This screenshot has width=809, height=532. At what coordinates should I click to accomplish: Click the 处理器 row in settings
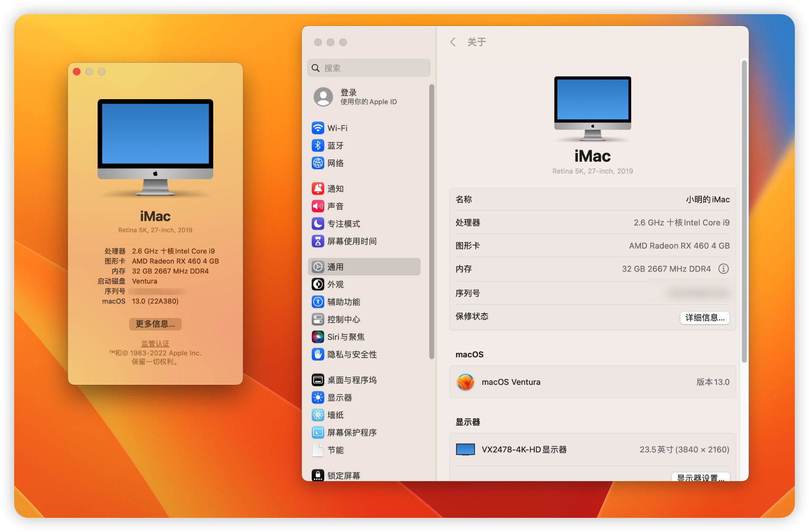[593, 223]
